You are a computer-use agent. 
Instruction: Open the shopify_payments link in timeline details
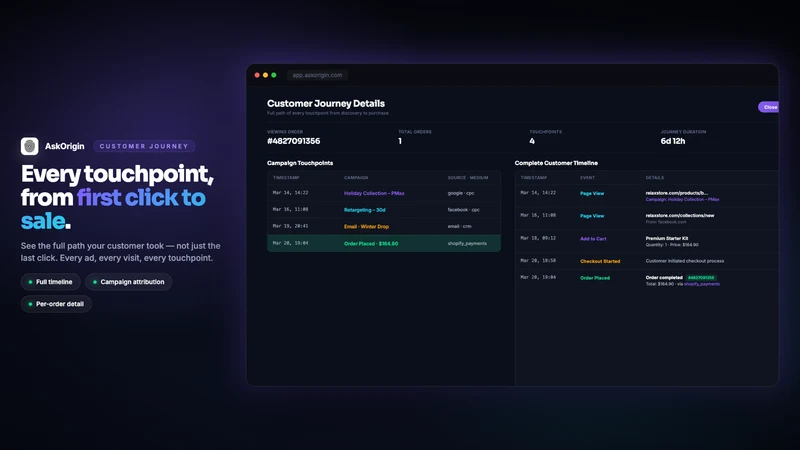coord(702,284)
